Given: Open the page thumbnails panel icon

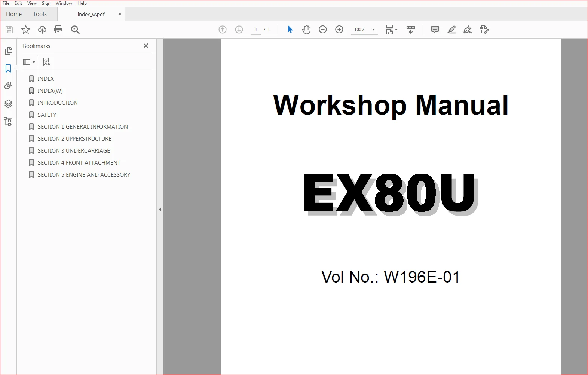Looking at the screenshot, I should coord(8,51).
